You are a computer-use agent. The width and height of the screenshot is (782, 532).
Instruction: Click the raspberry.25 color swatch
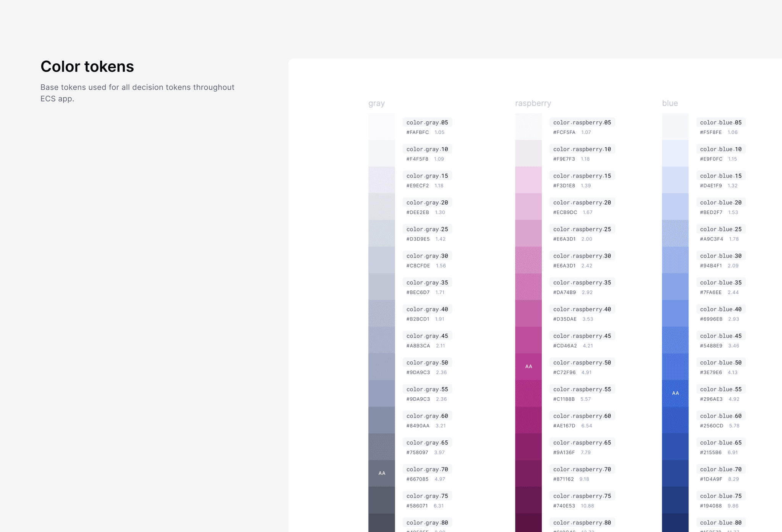point(528,233)
